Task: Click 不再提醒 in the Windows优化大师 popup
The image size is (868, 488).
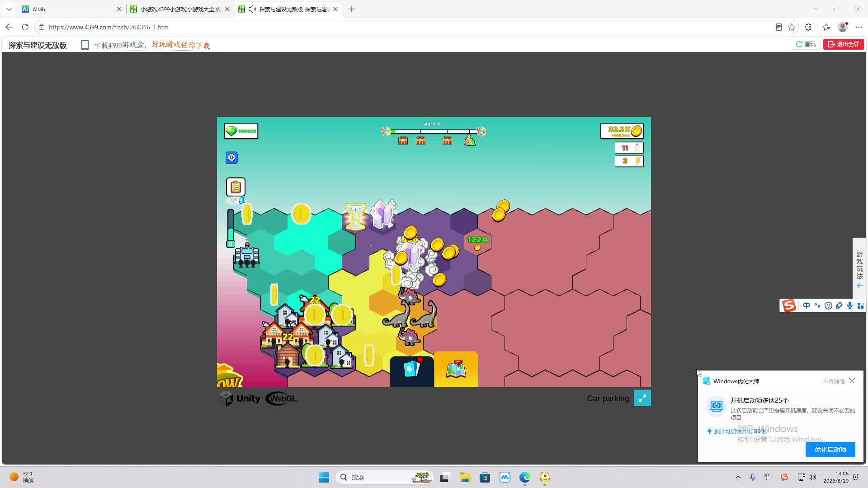Action: tap(834, 381)
